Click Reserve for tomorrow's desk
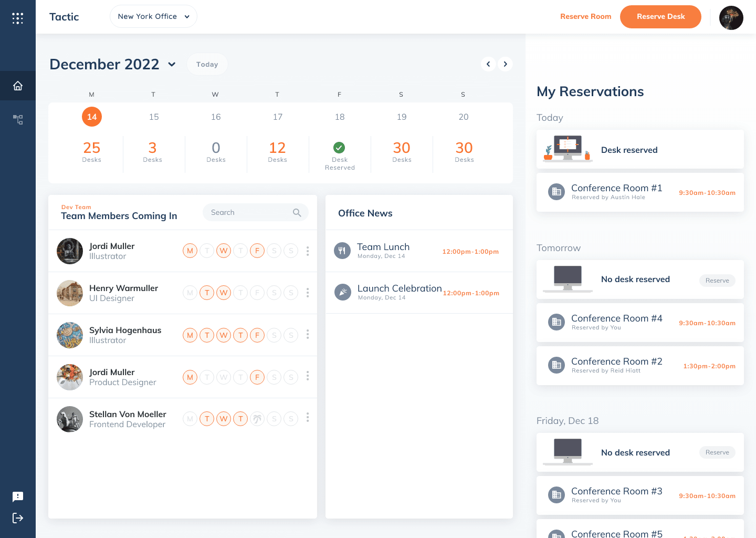The width and height of the screenshot is (756, 538). [x=717, y=280]
